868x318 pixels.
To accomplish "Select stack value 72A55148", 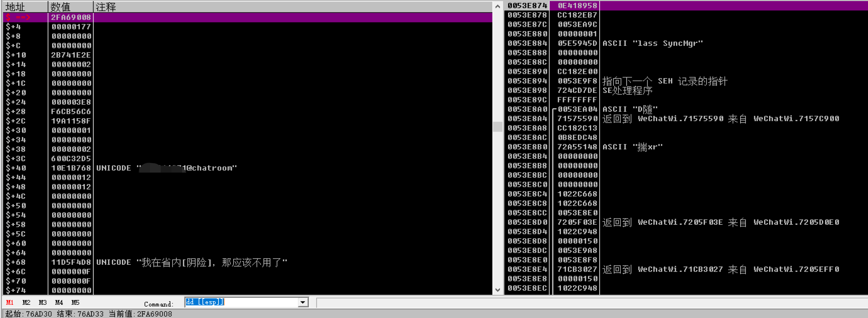I will [x=577, y=147].
